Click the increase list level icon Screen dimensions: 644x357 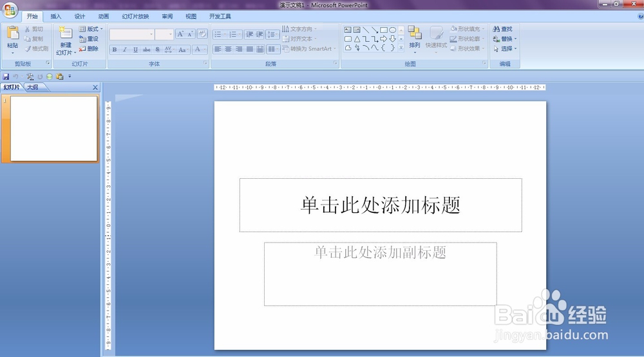click(x=260, y=35)
